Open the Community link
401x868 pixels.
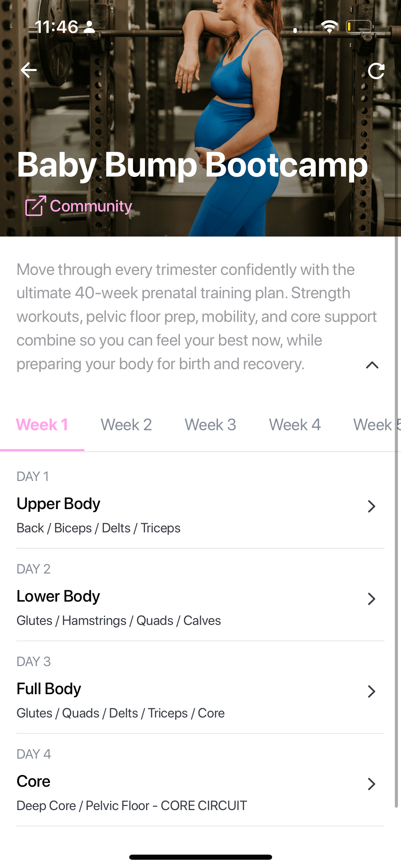coord(91,206)
